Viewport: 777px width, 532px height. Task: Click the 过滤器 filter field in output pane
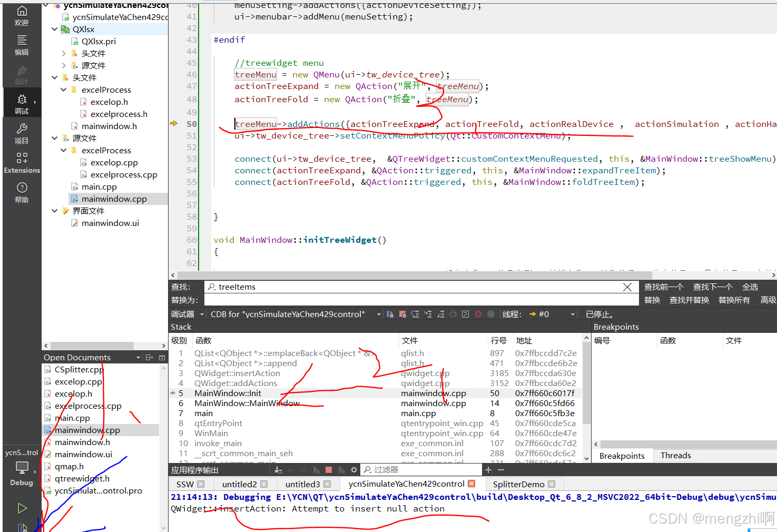(421, 470)
